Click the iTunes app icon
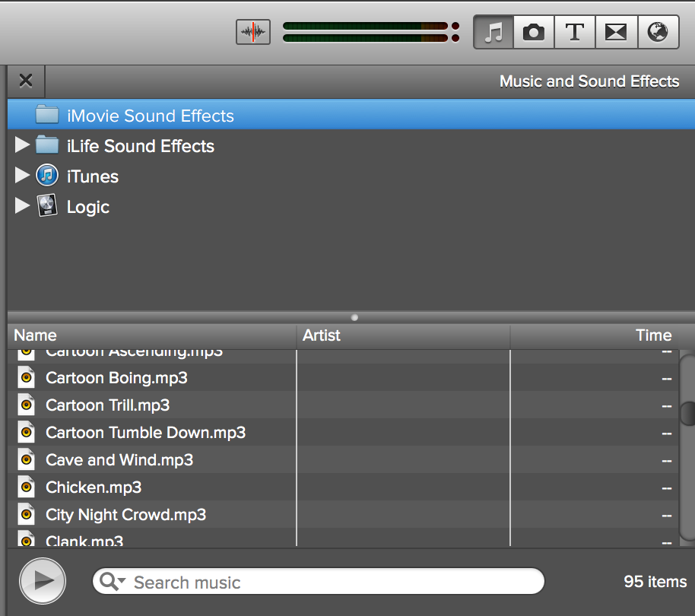The width and height of the screenshot is (695, 616). (x=47, y=176)
